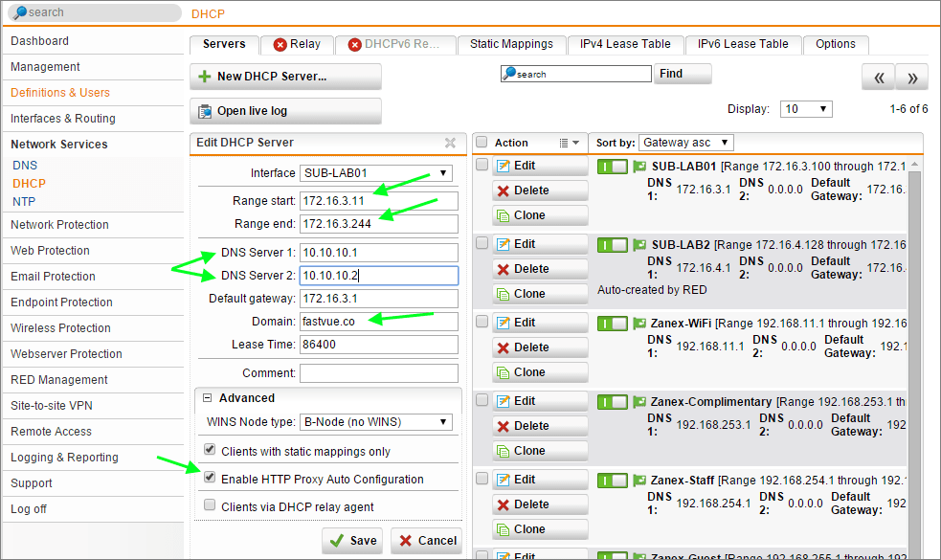Click the sidebar search field
The width and height of the screenshot is (941, 560).
[96, 12]
